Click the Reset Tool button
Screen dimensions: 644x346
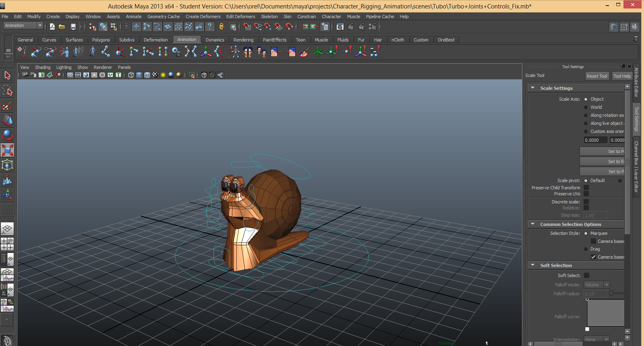(x=596, y=76)
